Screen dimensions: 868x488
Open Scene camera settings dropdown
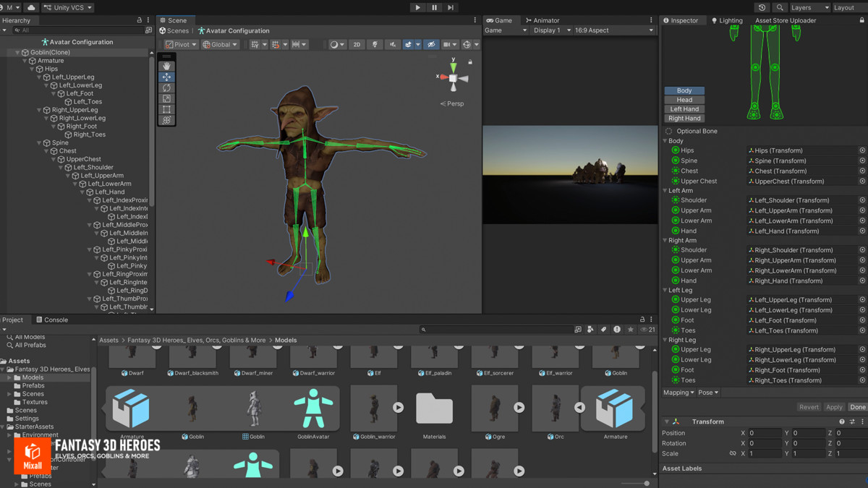coord(450,45)
